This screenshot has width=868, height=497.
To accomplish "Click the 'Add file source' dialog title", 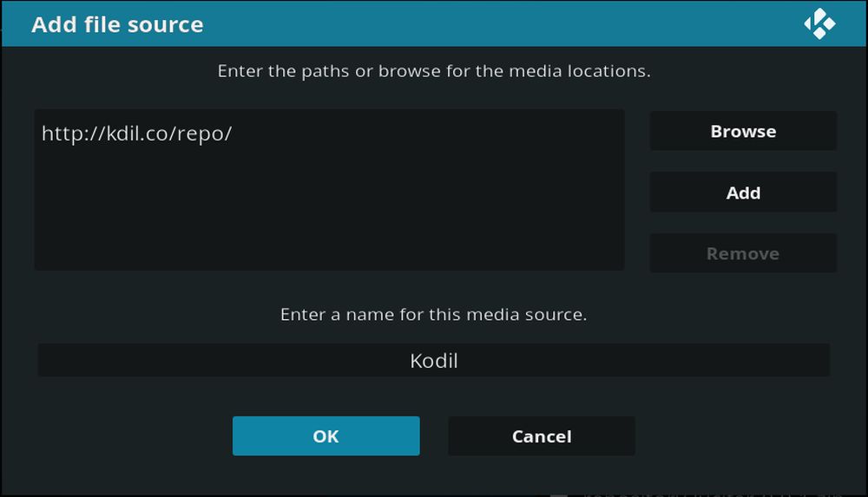I will click(117, 24).
